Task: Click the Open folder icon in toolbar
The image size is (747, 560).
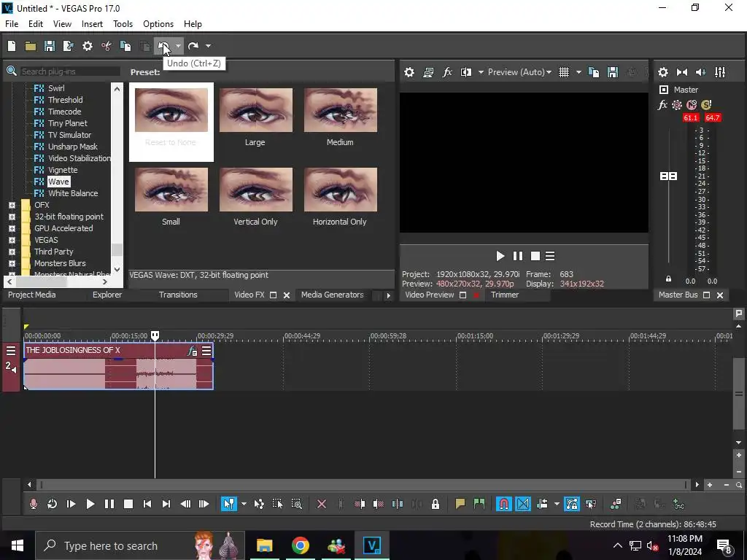Action: (x=31, y=46)
